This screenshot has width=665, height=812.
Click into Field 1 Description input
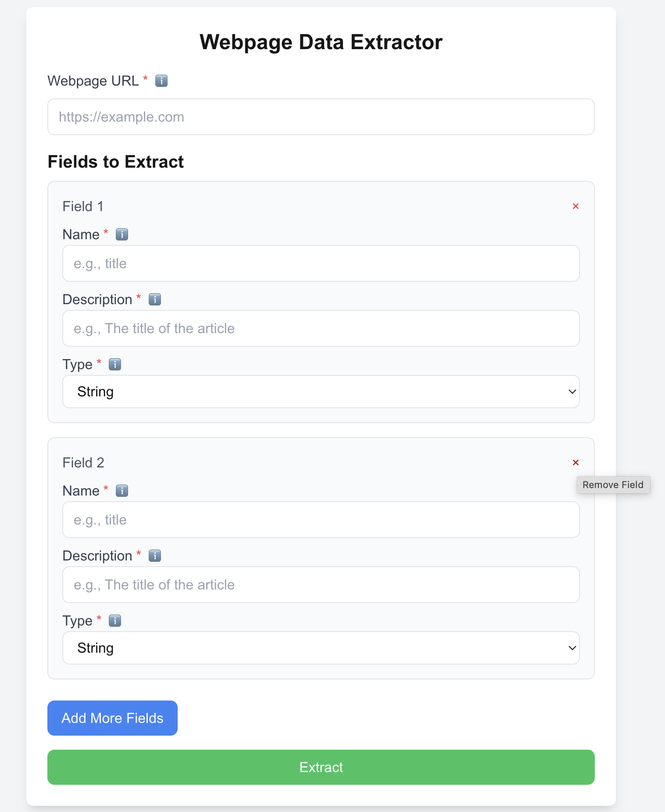[x=321, y=328]
